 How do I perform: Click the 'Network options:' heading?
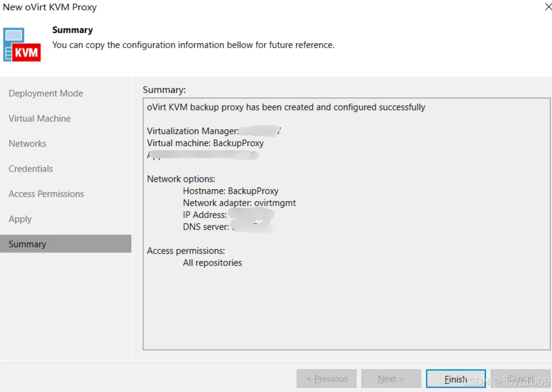[x=181, y=179]
